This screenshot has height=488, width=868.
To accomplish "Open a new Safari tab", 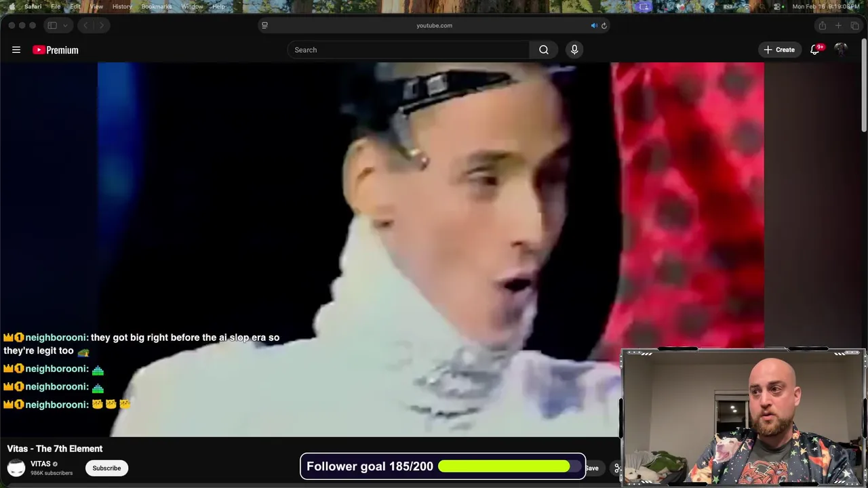I will click(838, 25).
